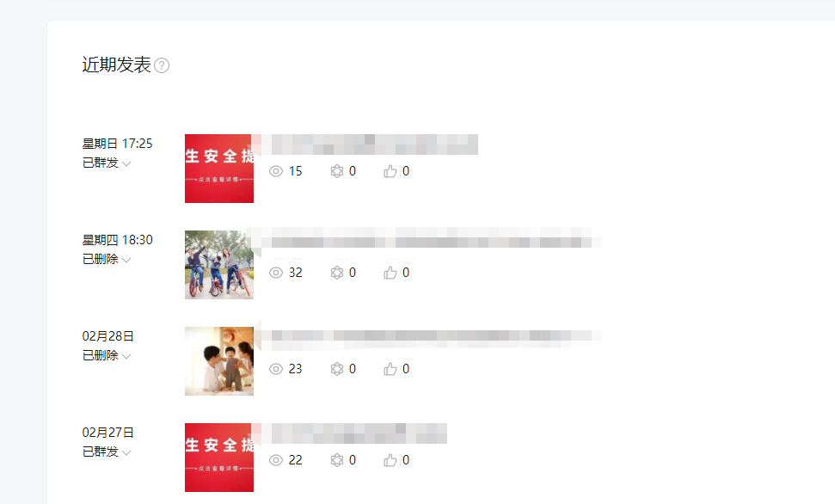Click the eye view icon showing 22
The height and width of the screenshot is (504, 835).
[x=276, y=460]
